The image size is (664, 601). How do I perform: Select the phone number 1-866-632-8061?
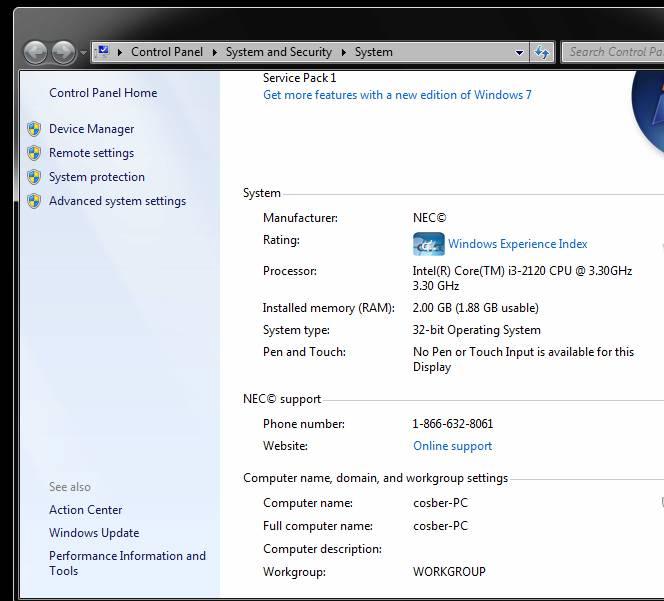[x=453, y=424]
